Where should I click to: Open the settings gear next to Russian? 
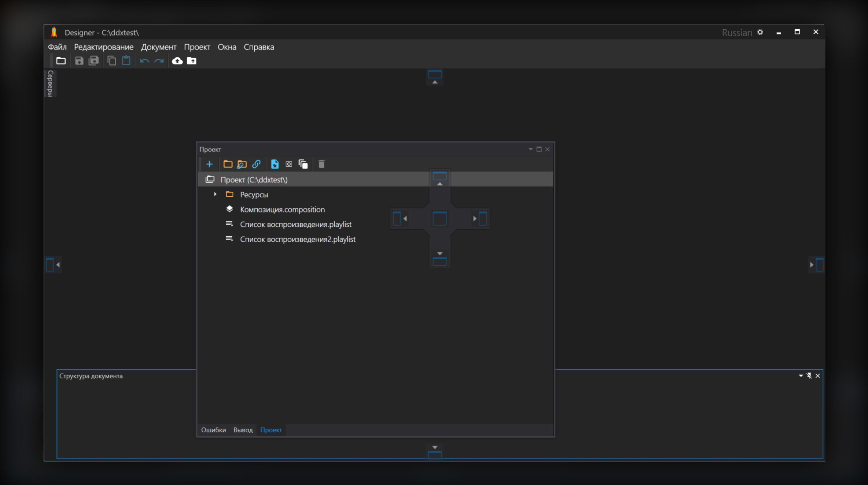[x=760, y=32]
